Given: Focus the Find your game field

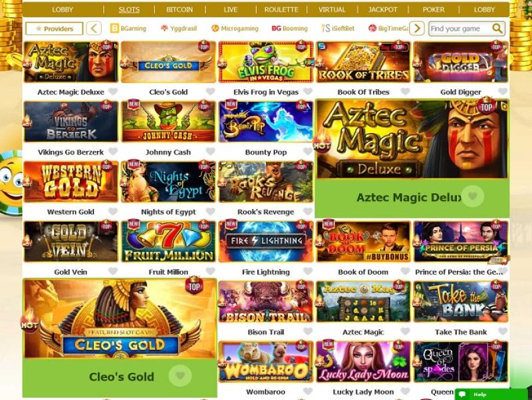Looking at the screenshot, I should click(460, 29).
